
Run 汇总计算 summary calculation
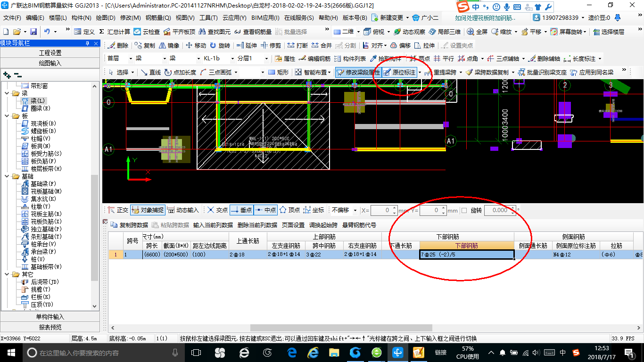(114, 32)
